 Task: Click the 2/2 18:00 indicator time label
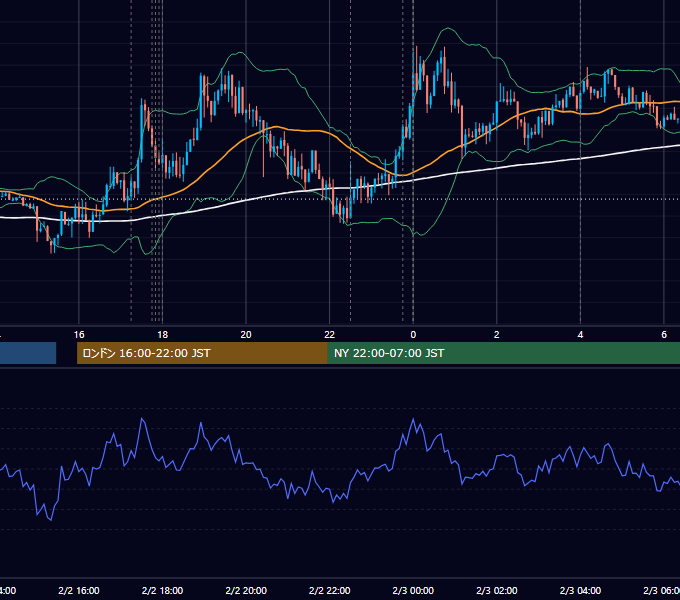pos(162,590)
